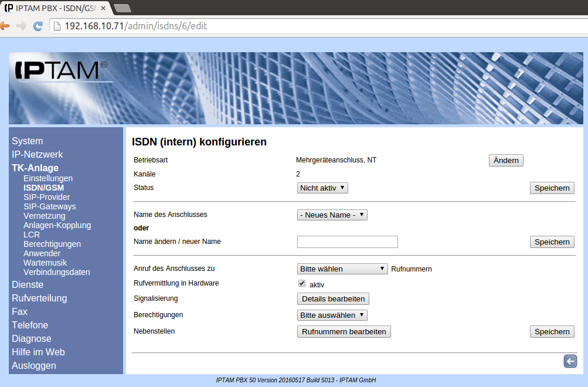Click the blue back arrow icon
The image size is (588, 387).
[x=570, y=361]
